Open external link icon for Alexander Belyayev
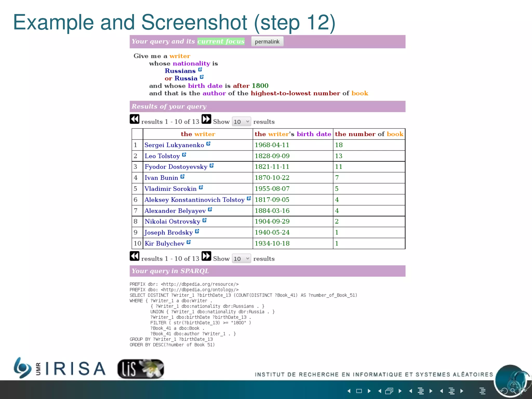 (210, 209)
